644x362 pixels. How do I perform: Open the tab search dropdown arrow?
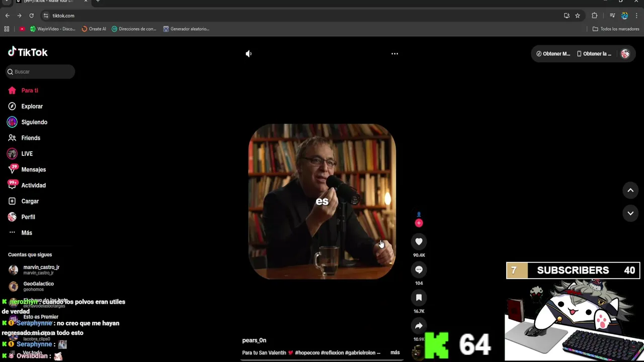pyautogui.click(x=7, y=1)
